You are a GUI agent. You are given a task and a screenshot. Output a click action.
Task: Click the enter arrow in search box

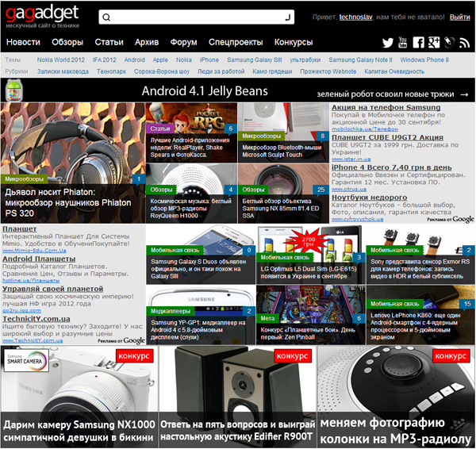(x=288, y=17)
